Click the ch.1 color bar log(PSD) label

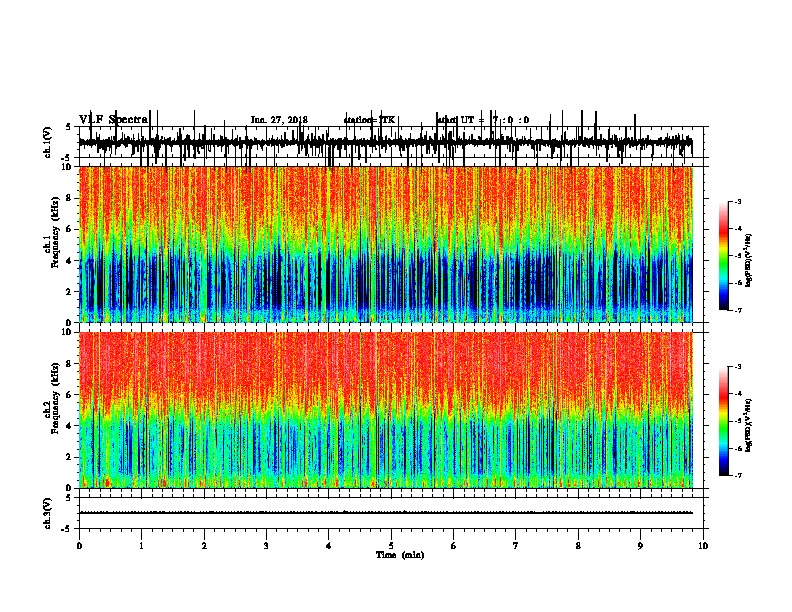click(x=749, y=260)
